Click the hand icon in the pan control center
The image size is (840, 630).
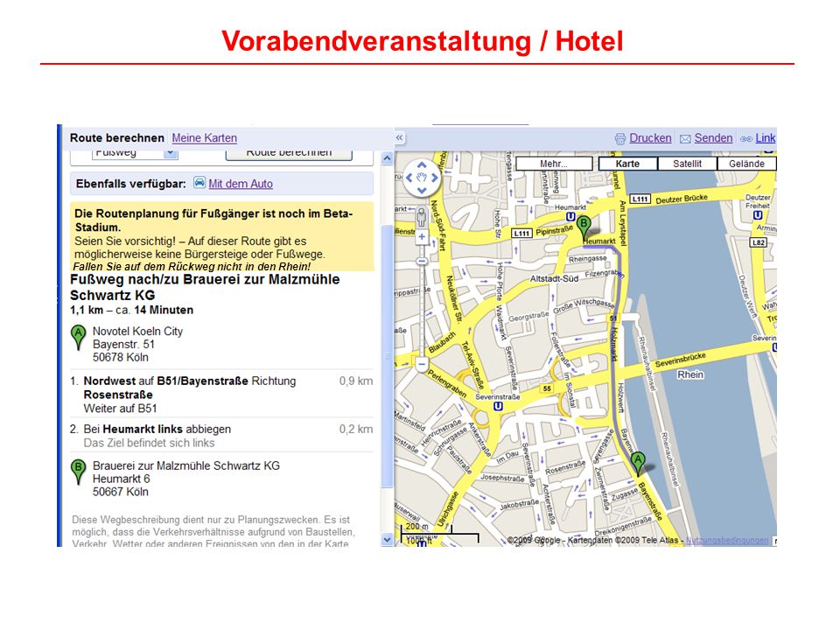[x=422, y=178]
